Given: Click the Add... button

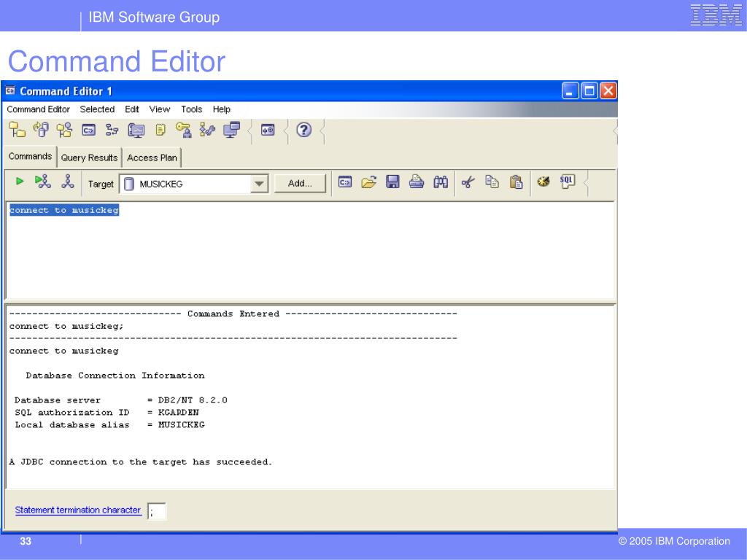Looking at the screenshot, I should (300, 183).
